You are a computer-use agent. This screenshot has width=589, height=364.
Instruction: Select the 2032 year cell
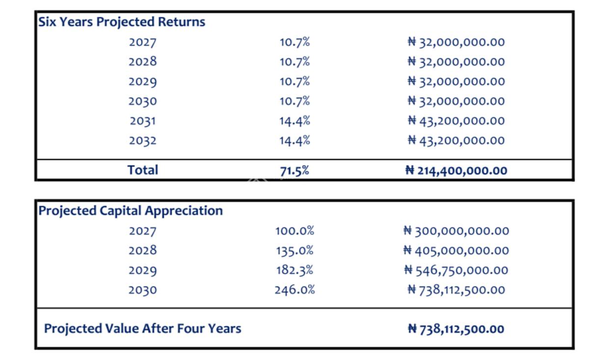coord(143,141)
